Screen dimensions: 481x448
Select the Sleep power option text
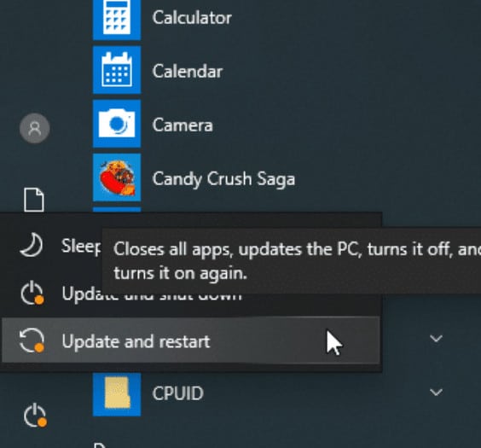[81, 246]
